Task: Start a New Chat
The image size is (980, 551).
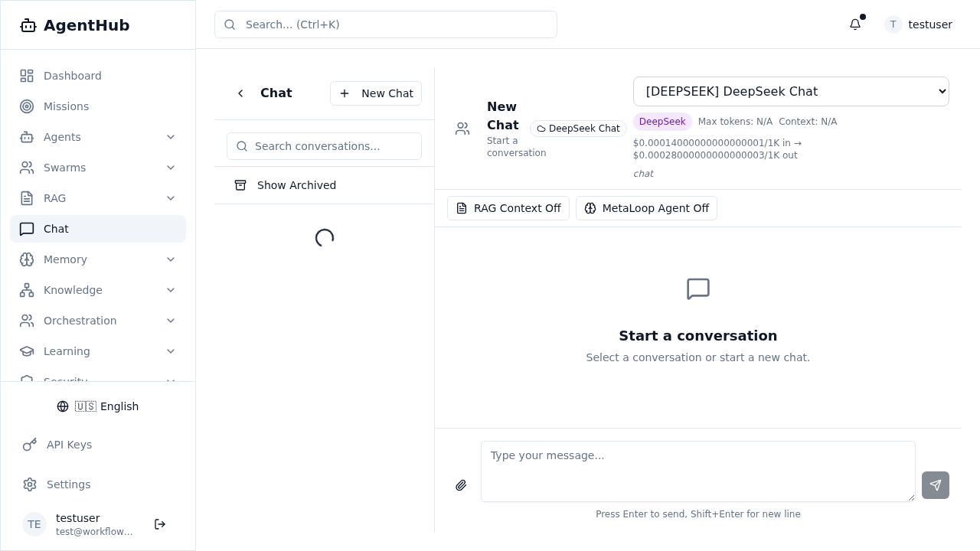Action: [376, 93]
